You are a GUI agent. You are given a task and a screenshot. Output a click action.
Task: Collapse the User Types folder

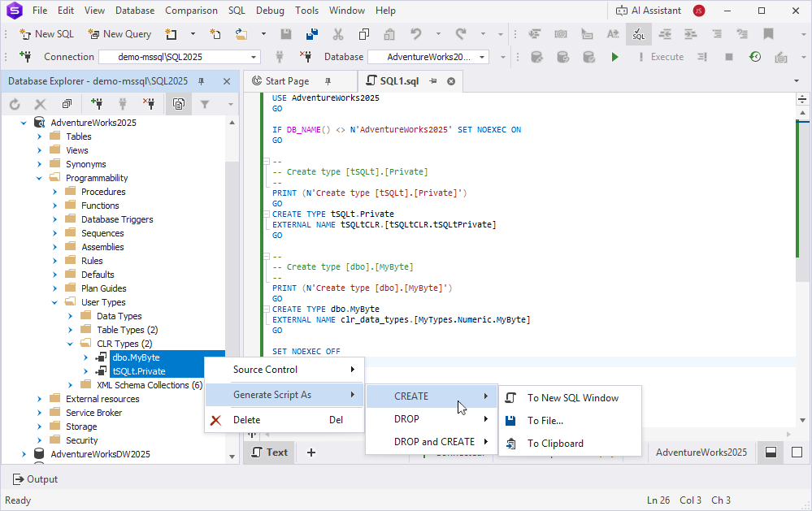point(55,302)
